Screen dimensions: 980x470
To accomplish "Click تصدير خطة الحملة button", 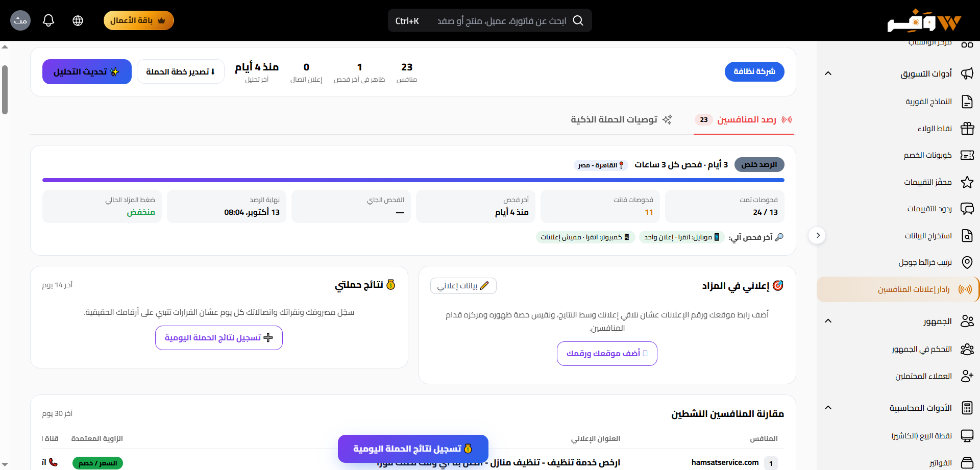I will pos(180,71).
